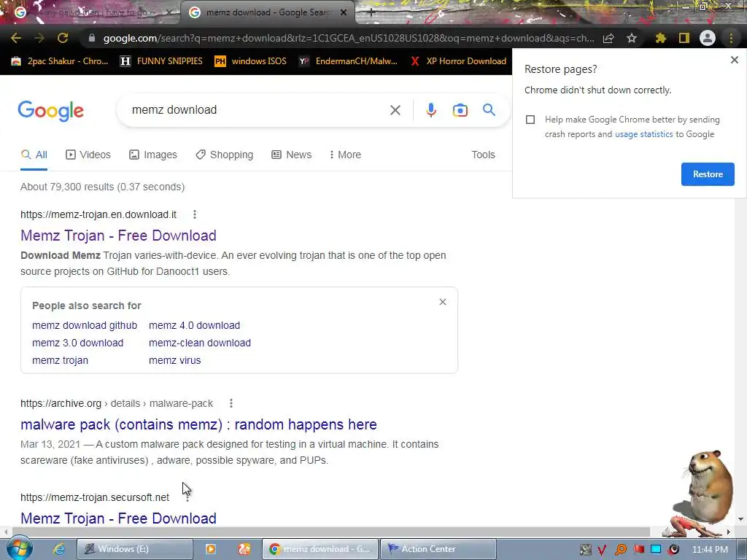Close the memz download tab

click(x=344, y=12)
